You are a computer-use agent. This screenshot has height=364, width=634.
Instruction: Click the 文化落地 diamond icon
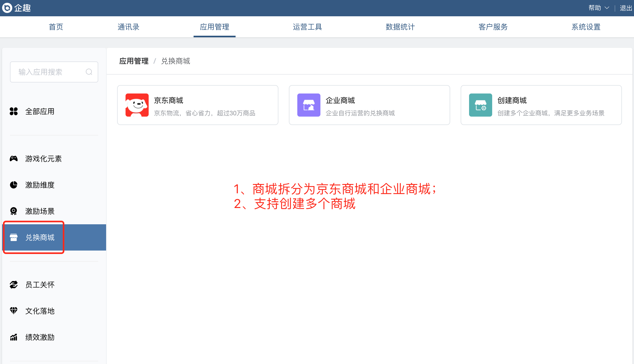14,311
